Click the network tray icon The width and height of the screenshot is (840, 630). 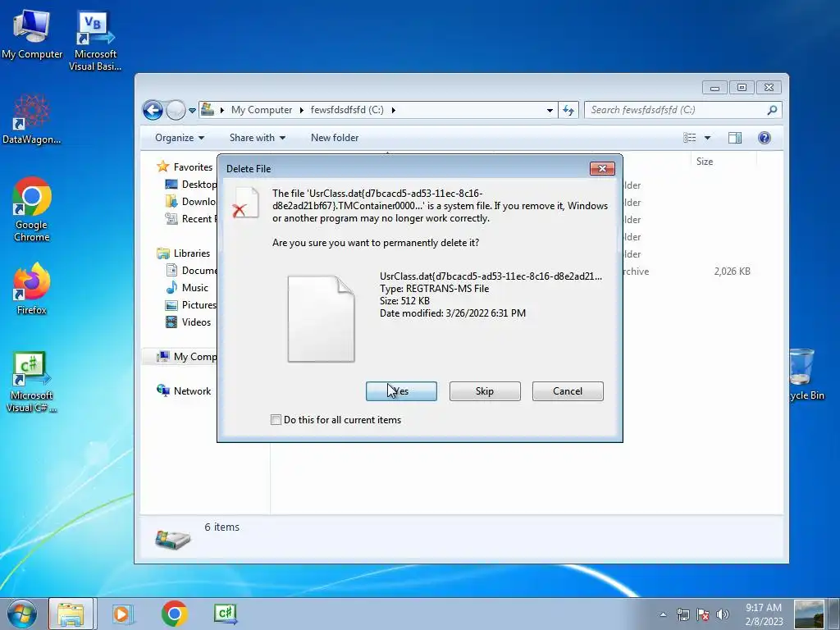(683, 614)
